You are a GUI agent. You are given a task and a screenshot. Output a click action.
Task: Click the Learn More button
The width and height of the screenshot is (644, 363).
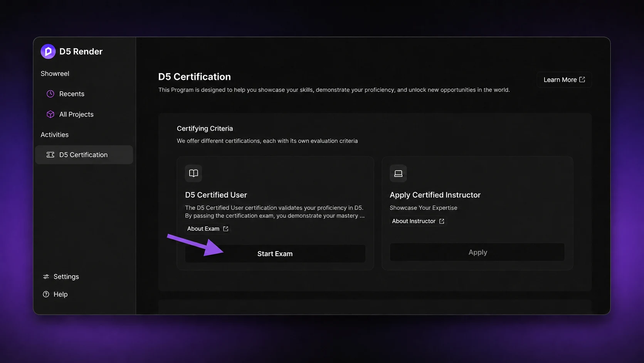(564, 79)
